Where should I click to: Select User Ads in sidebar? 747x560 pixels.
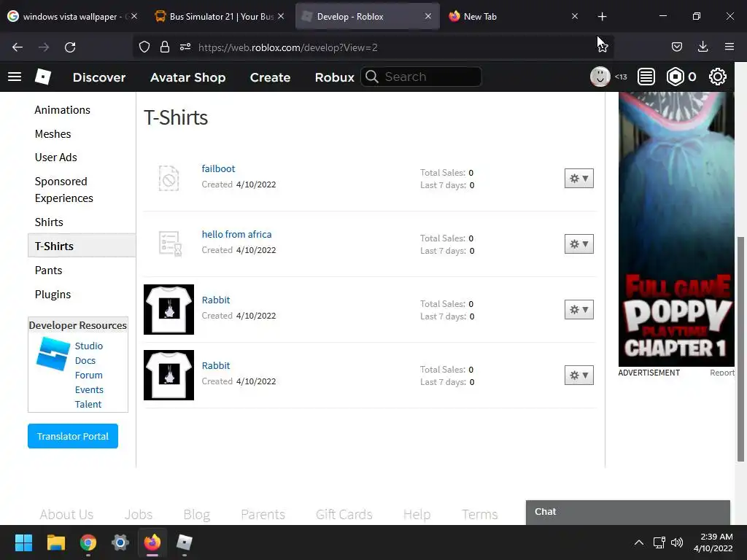click(55, 157)
